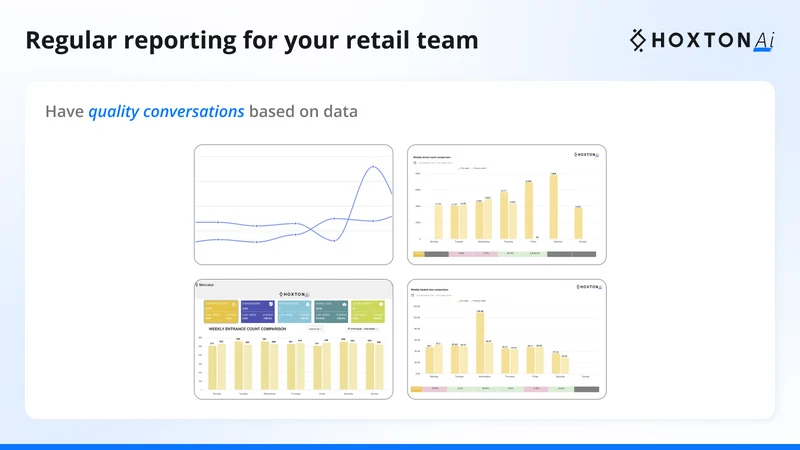Viewport: 800px width, 450px height.
Task: Click 'WEEKLY ENTRANCE COUNT COMPARISON' heading
Action: (x=247, y=329)
